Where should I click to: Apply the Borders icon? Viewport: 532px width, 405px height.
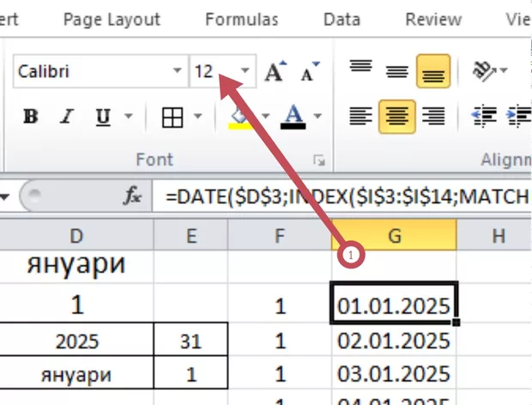(172, 118)
